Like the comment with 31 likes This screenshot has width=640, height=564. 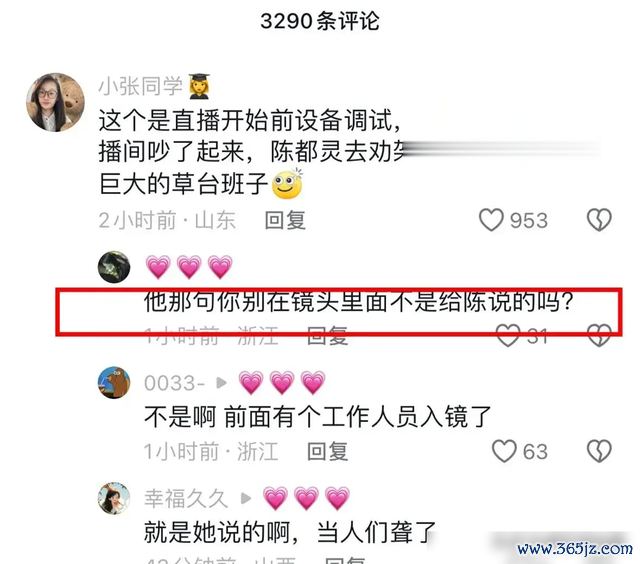click(x=508, y=336)
